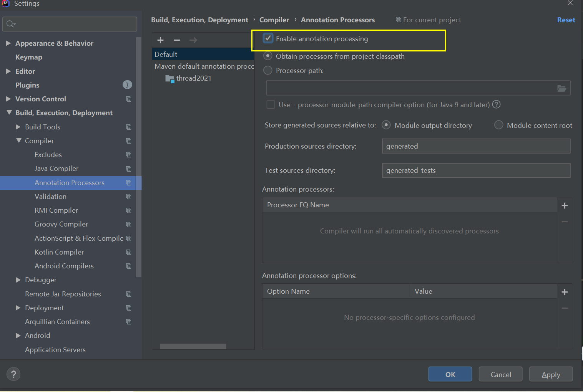
Task: Expand the Deployment node
Action: [x=18, y=308]
